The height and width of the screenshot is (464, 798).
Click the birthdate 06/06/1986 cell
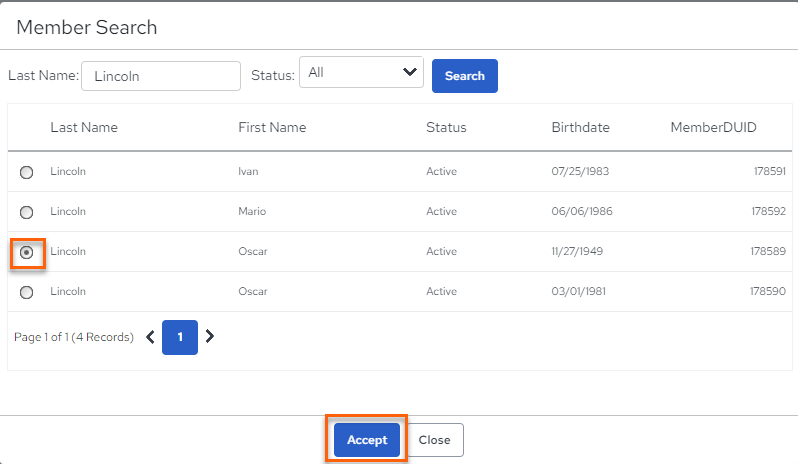582,211
